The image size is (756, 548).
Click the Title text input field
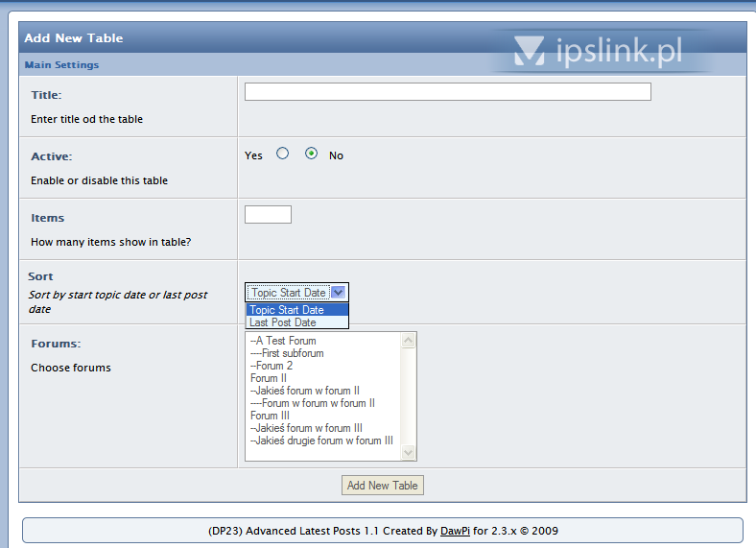(x=447, y=92)
